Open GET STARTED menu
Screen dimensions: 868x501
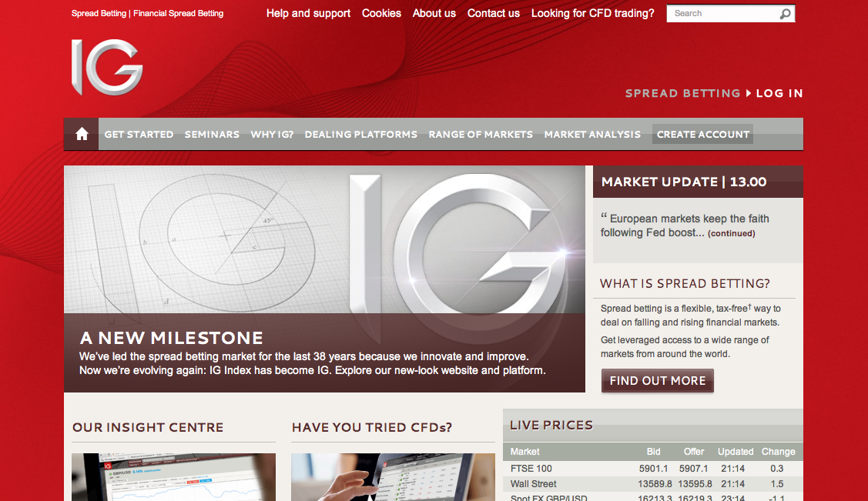tap(139, 135)
